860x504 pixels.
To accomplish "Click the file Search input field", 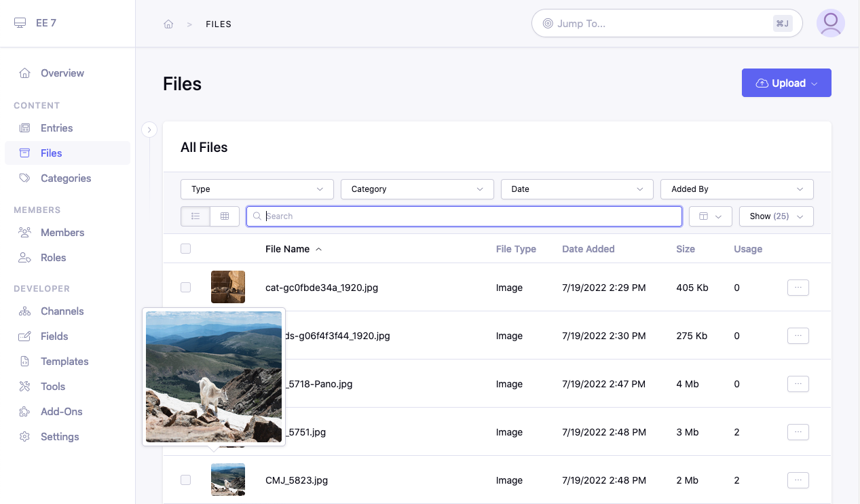I will tap(464, 216).
